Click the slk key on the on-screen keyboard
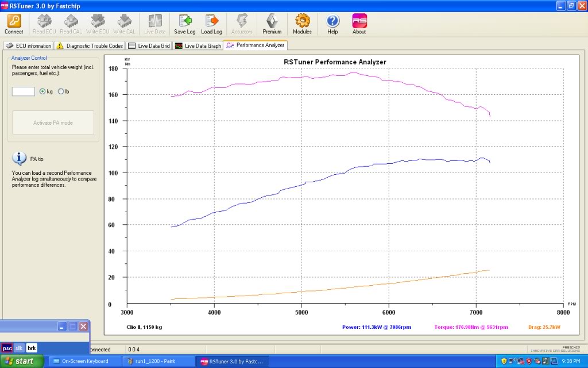The width and height of the screenshot is (588, 368). [19, 348]
